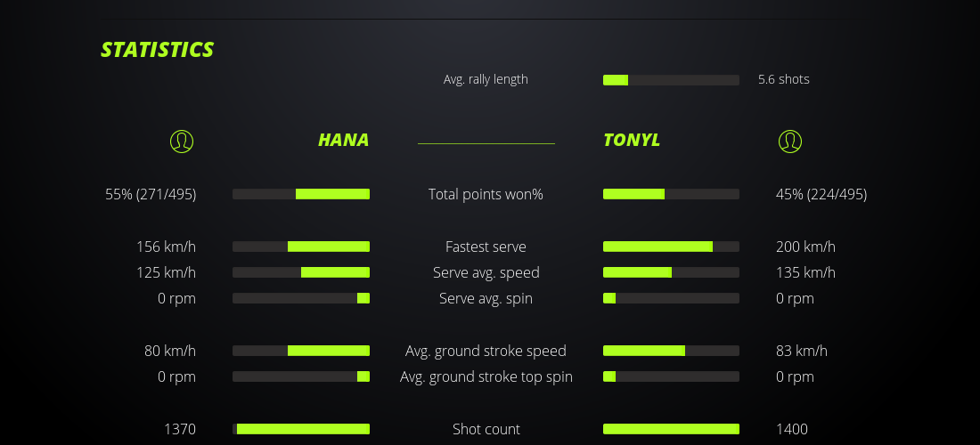Image resolution: width=980 pixels, height=445 pixels.
Task: Click the Avg. rally length bar
Action: click(x=671, y=80)
